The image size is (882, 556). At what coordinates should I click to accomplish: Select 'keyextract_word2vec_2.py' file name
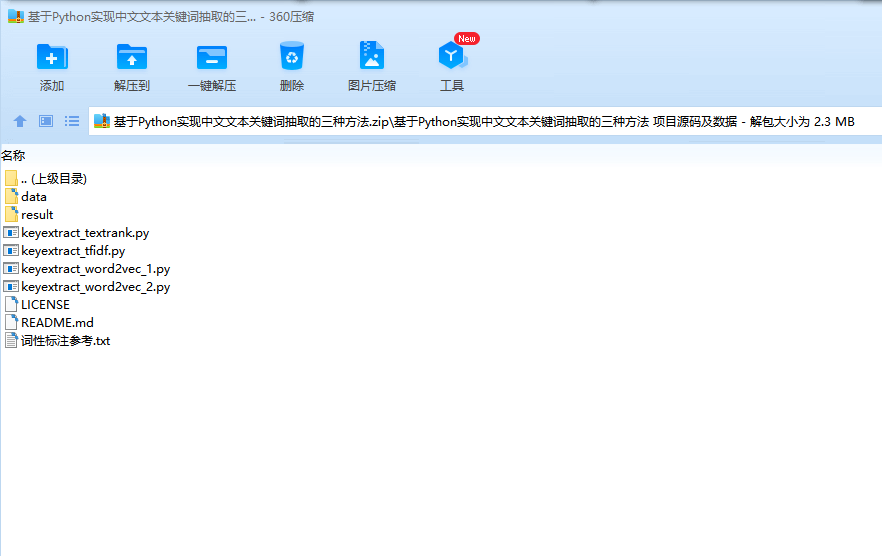96,286
